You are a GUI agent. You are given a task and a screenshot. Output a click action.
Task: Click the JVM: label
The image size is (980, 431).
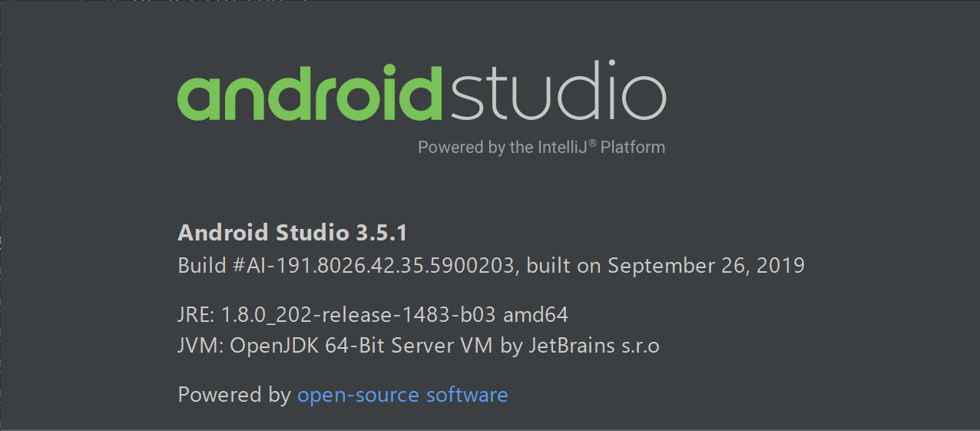(200, 346)
